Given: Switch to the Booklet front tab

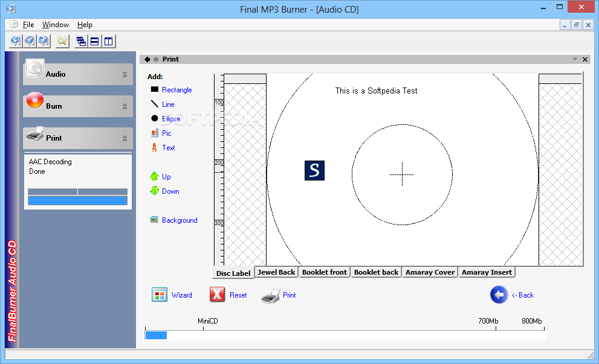Looking at the screenshot, I should (x=325, y=272).
